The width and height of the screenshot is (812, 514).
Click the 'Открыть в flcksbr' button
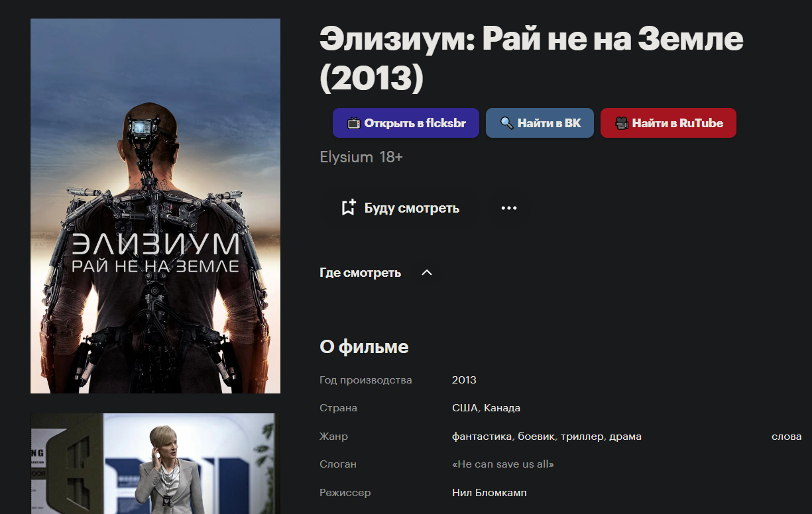(x=406, y=123)
